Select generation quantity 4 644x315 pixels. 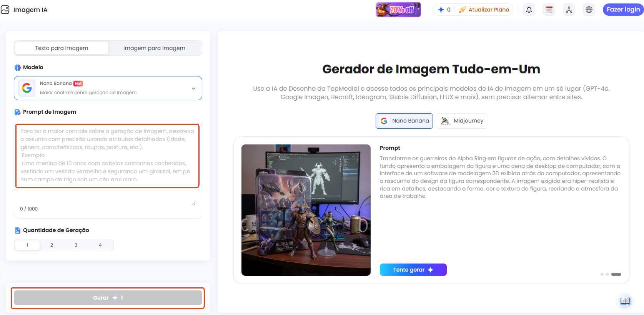(x=100, y=245)
